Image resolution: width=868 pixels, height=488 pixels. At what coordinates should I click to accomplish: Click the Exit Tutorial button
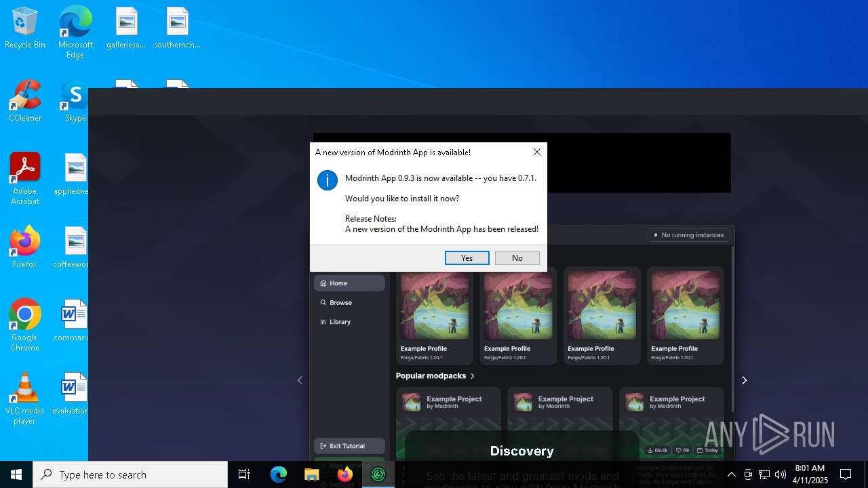coord(349,446)
